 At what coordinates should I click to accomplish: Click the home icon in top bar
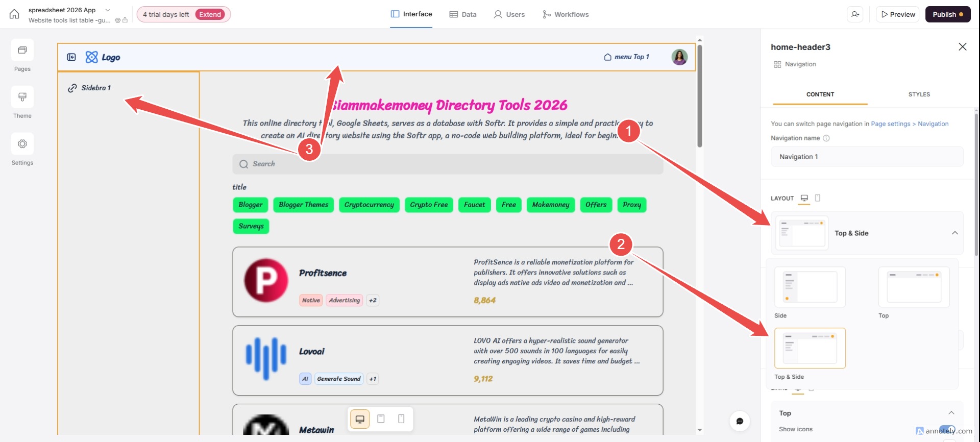(x=14, y=14)
